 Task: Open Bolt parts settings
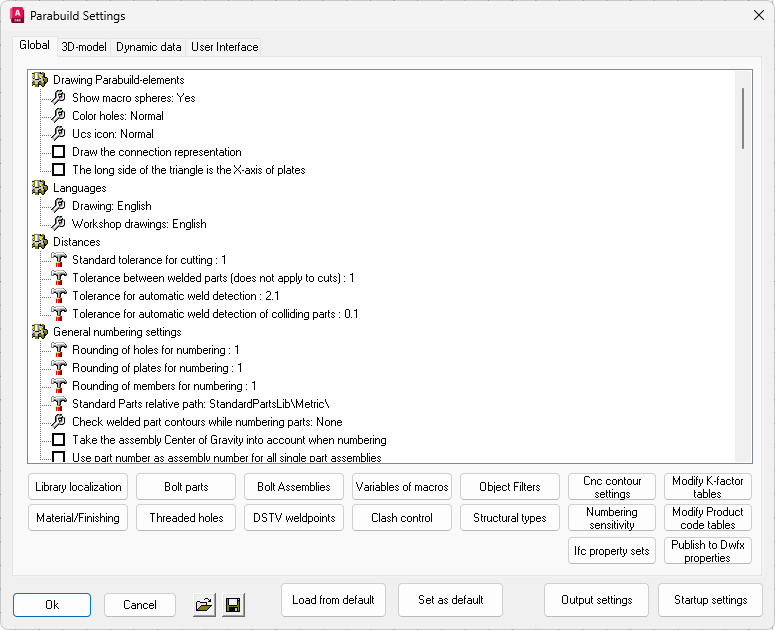(x=186, y=487)
